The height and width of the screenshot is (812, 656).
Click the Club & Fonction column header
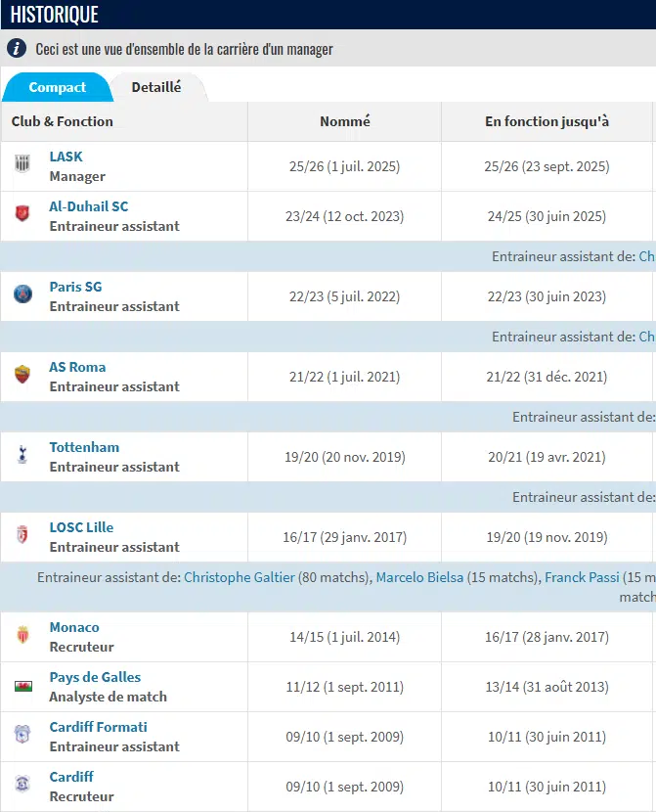point(63,121)
